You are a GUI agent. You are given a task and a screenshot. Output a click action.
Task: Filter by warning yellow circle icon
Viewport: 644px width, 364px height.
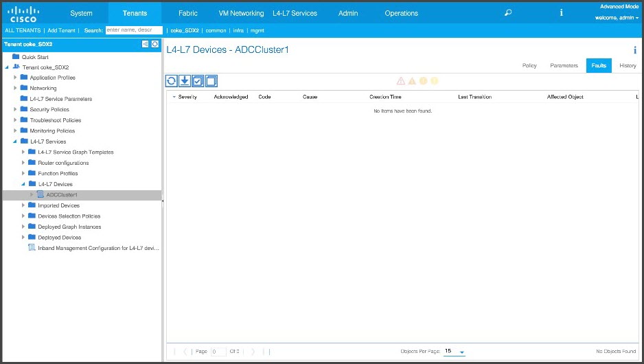click(435, 81)
